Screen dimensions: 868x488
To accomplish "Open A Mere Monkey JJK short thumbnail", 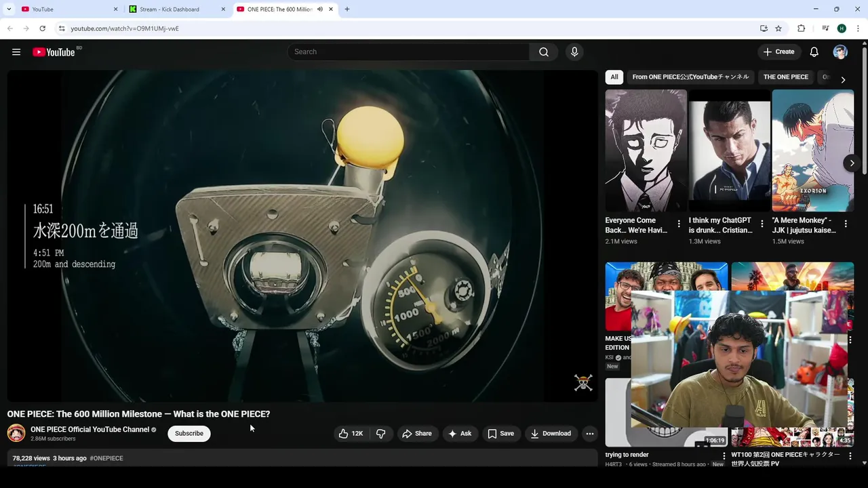I will (x=813, y=150).
